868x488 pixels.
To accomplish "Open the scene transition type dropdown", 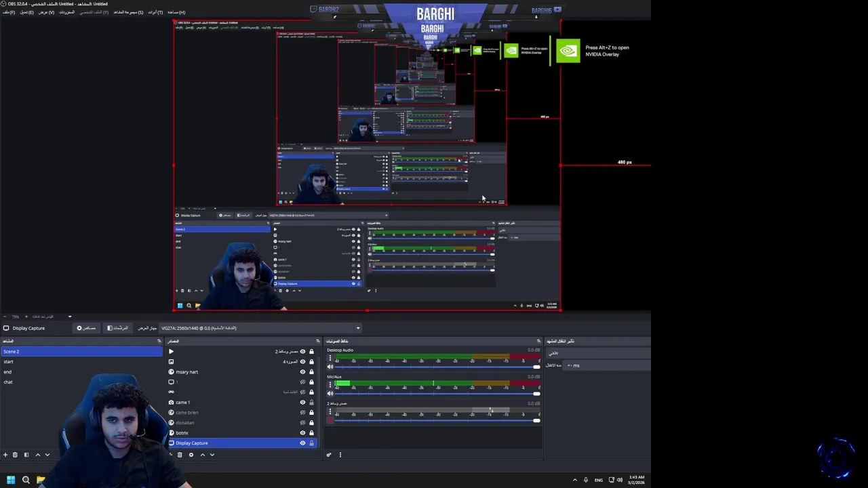I will [x=597, y=353].
